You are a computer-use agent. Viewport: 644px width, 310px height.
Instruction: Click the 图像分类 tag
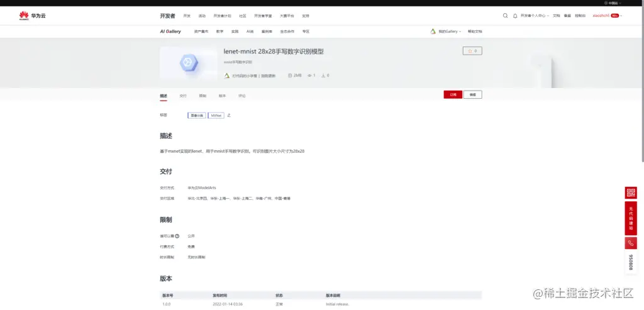click(197, 115)
